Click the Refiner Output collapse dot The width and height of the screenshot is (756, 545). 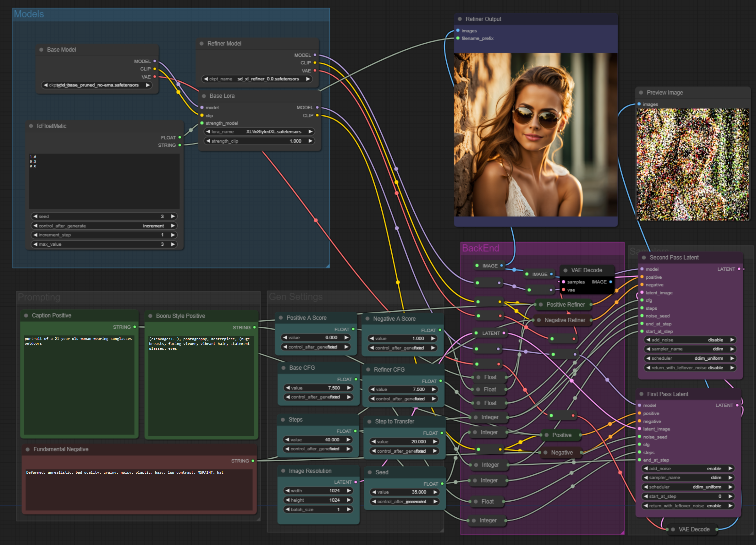460,19
